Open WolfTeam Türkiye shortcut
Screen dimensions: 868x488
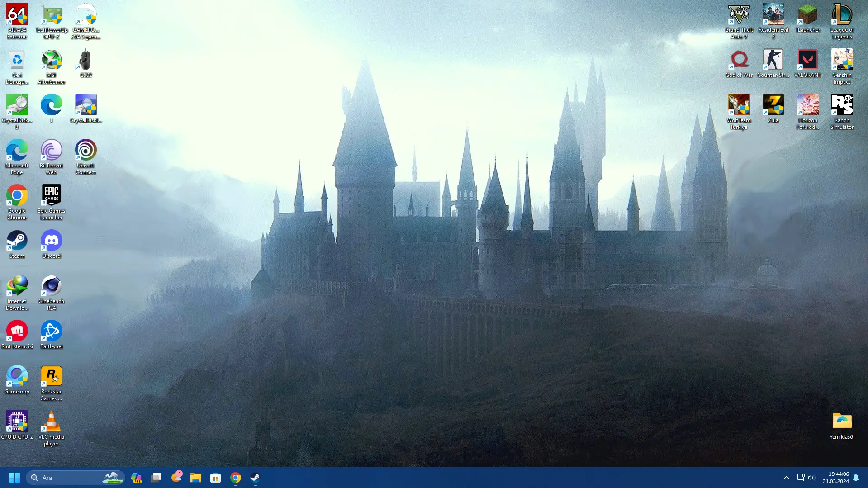tap(739, 112)
